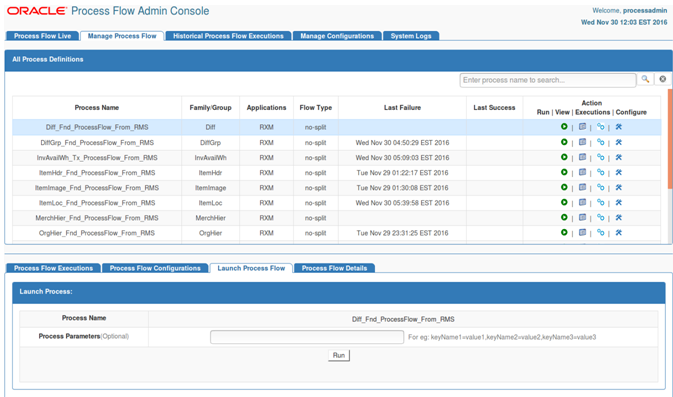Configure MerchHier_Fnd_ProcessFlow_From_RMS tools icon
Screen dimensions: 673x397
point(618,217)
